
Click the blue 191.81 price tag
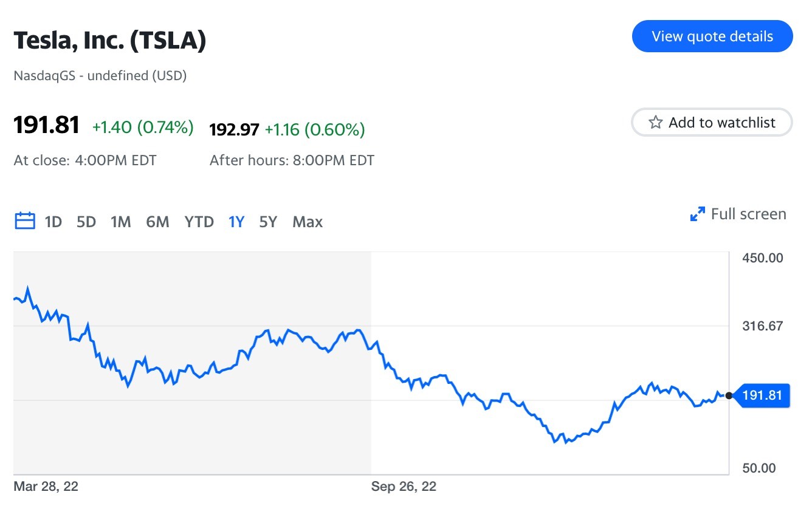762,396
